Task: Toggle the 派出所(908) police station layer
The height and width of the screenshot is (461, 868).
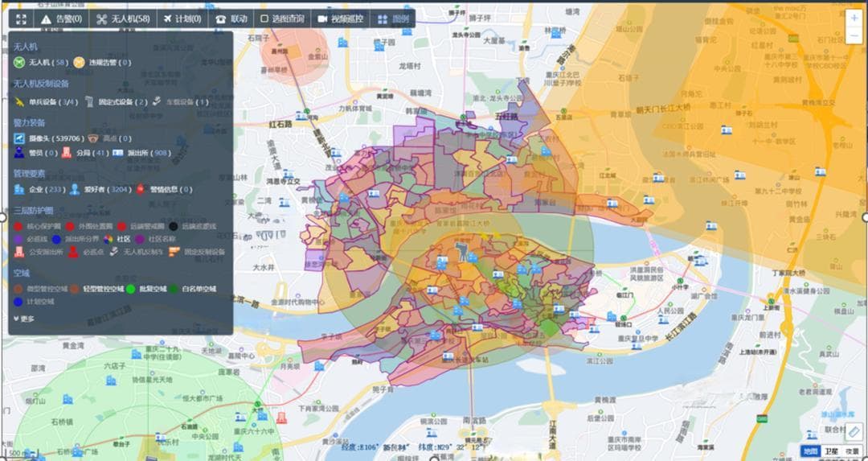Action: pyautogui.click(x=141, y=152)
